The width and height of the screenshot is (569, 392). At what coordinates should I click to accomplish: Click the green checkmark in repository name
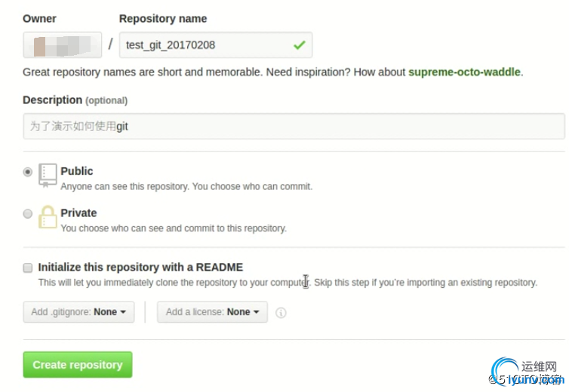point(300,45)
